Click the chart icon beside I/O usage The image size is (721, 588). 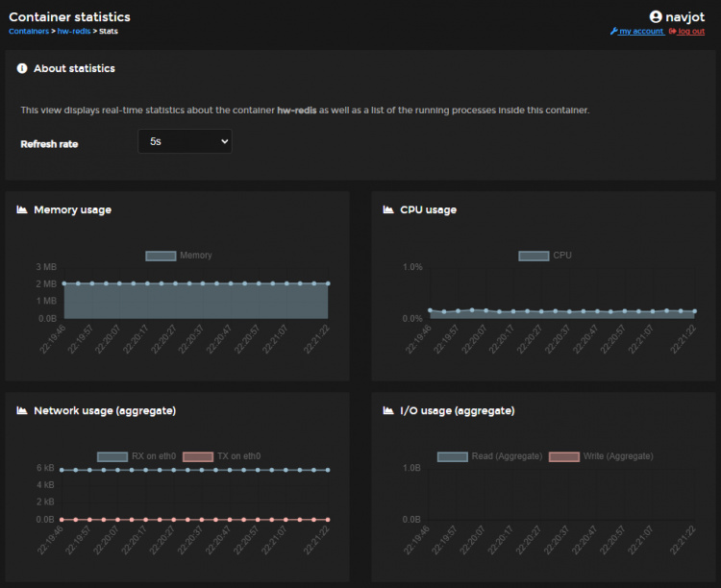(388, 410)
